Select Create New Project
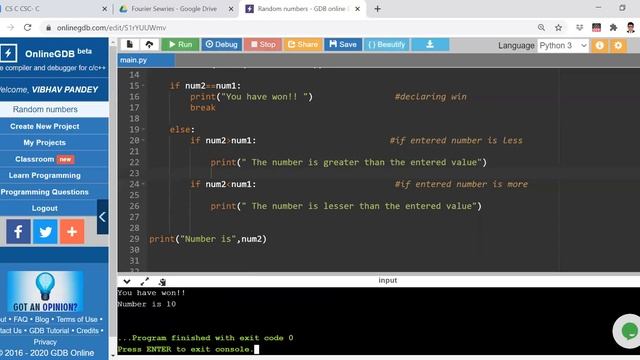The image size is (640, 360). coord(45,127)
